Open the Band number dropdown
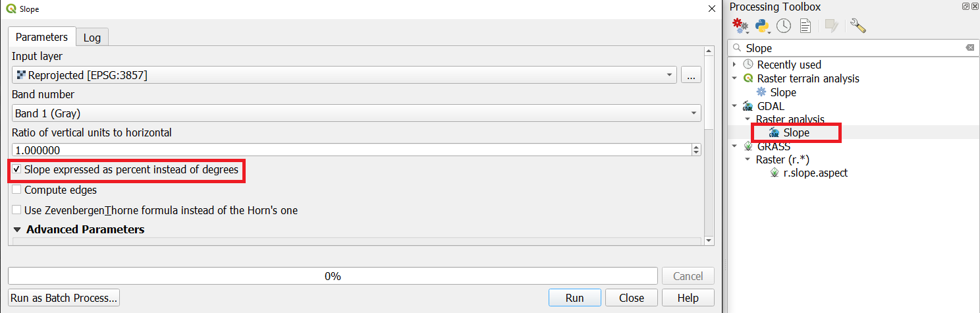Viewport: 980px width, 313px height. (x=356, y=113)
